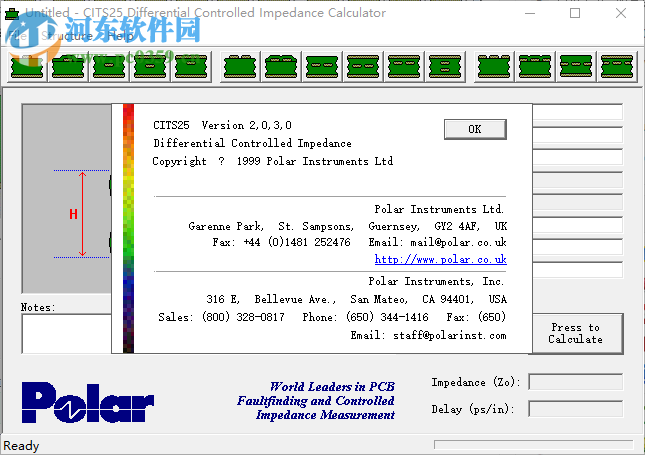Pick the offset coplanar strips icon
This screenshot has width=645, height=455.
[617, 67]
